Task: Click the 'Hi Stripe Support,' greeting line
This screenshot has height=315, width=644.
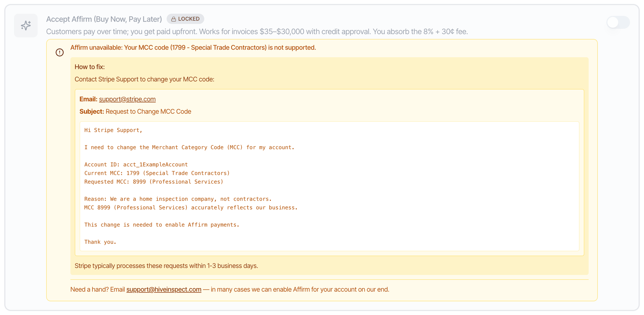Action: (113, 130)
